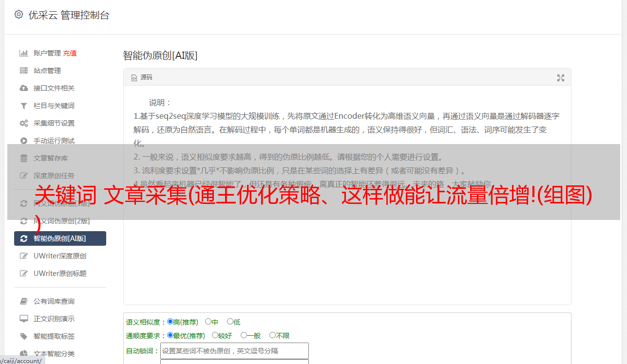Click the tag icon next to 智能提取标签
627x364 pixels.
pyautogui.click(x=23, y=336)
